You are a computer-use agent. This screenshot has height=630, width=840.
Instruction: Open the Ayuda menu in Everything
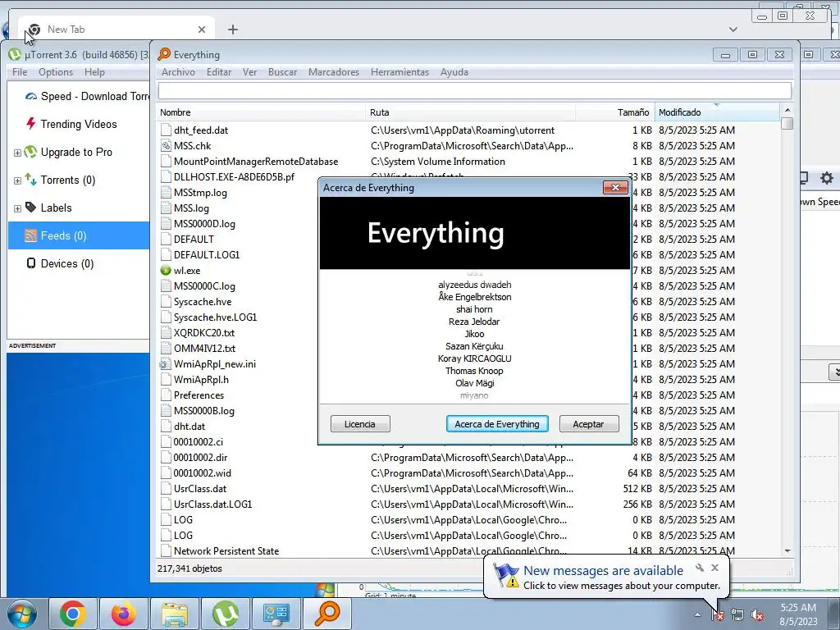[454, 72]
